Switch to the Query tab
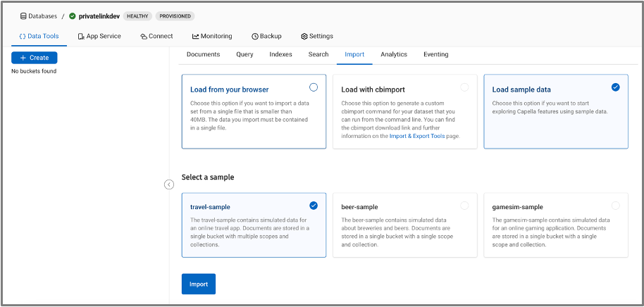 click(244, 54)
